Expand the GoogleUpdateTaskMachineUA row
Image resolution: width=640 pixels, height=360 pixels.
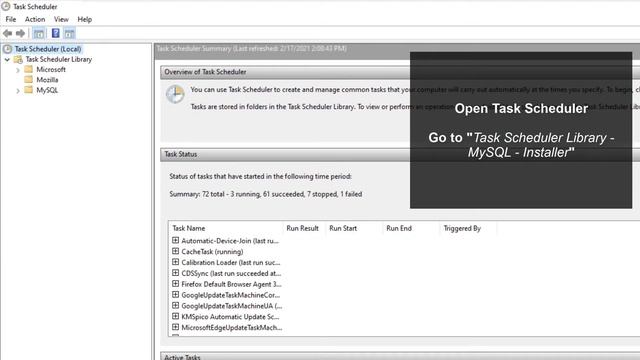click(176, 305)
